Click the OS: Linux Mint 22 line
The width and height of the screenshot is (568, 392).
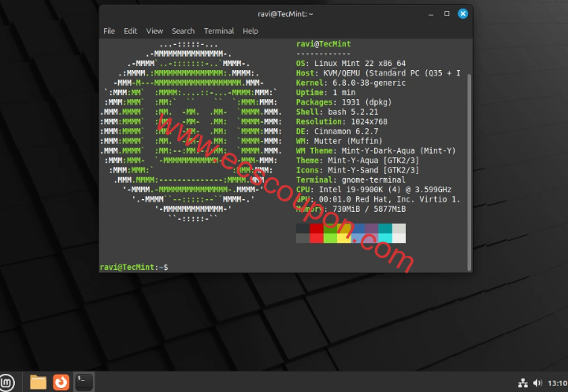click(x=351, y=63)
